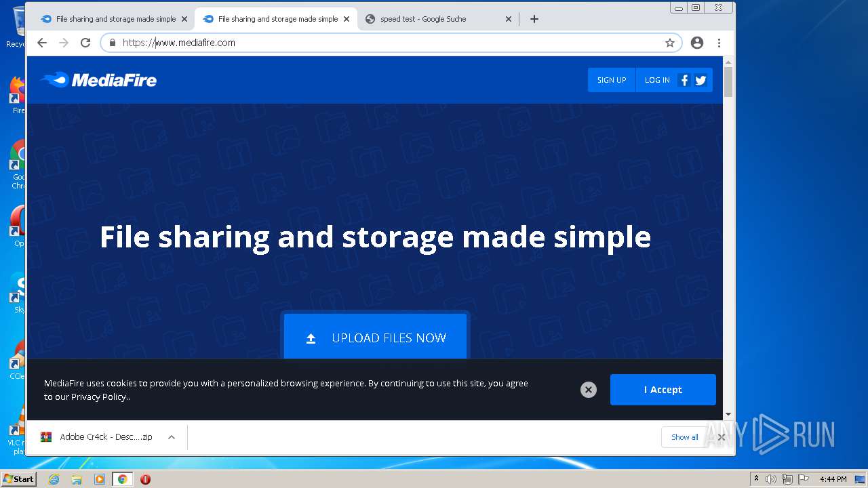
Task: Open a new tab with plus icon
Action: coord(534,19)
